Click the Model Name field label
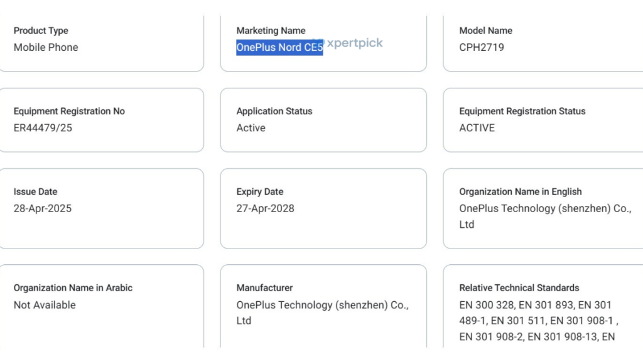The image size is (643, 364). tap(485, 31)
